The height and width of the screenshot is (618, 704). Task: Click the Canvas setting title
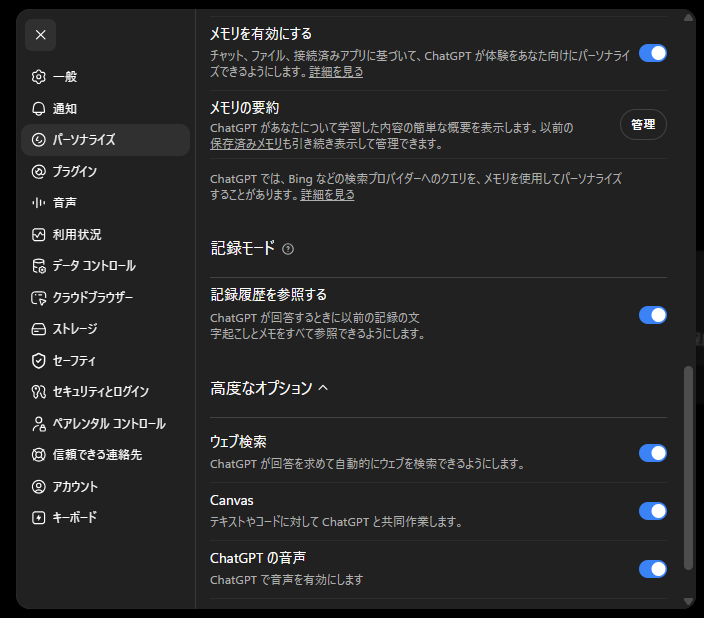pos(232,500)
